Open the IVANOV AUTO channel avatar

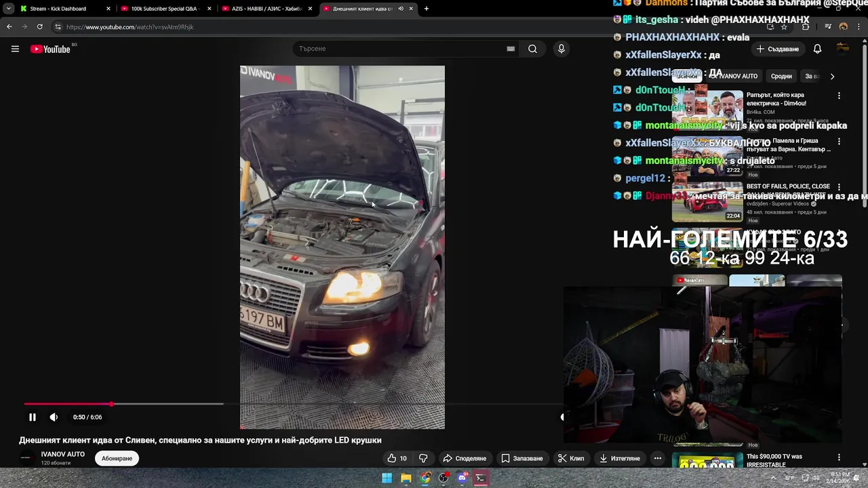click(26, 458)
